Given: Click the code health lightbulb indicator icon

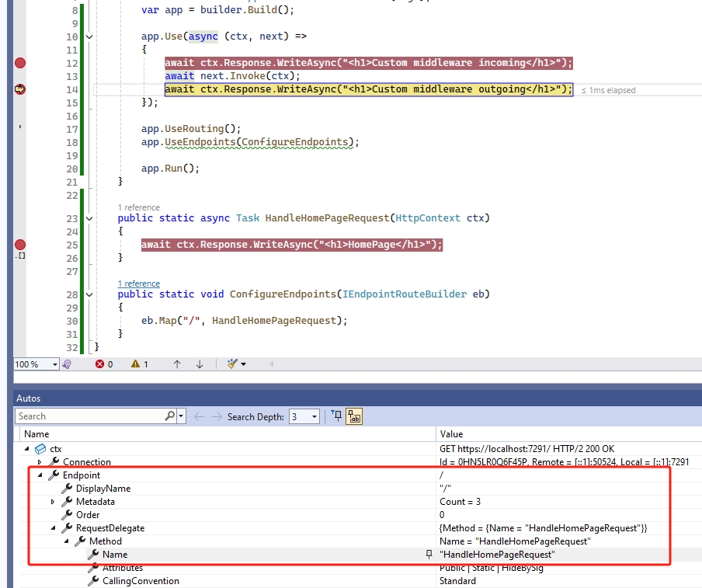Looking at the screenshot, I should point(68,364).
